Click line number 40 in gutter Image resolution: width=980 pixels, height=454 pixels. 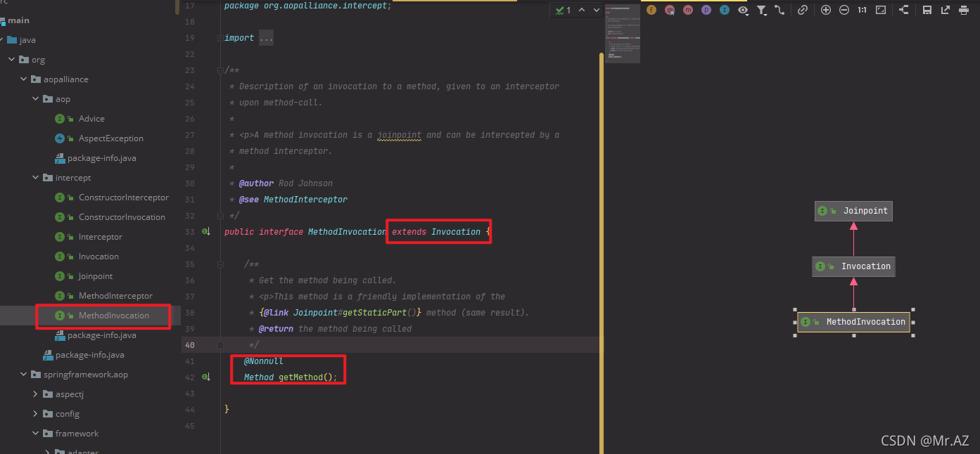coord(189,345)
